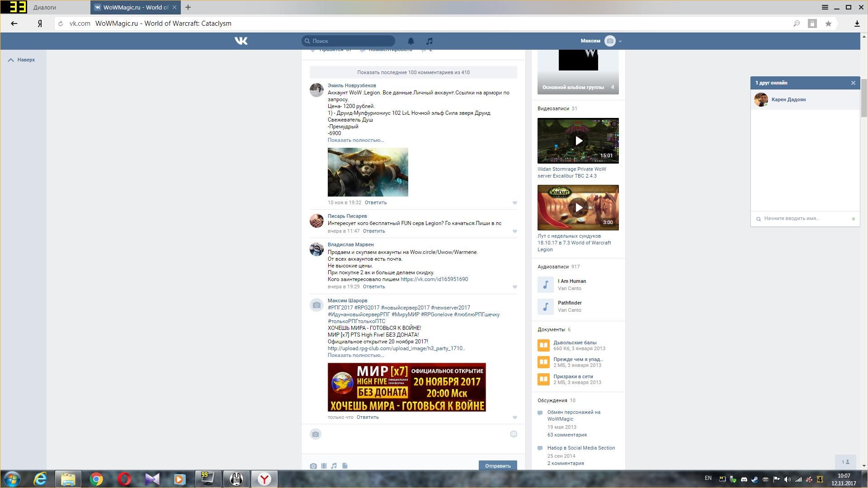Open the music player icon
Screen dimensions: 868x488
(x=429, y=41)
